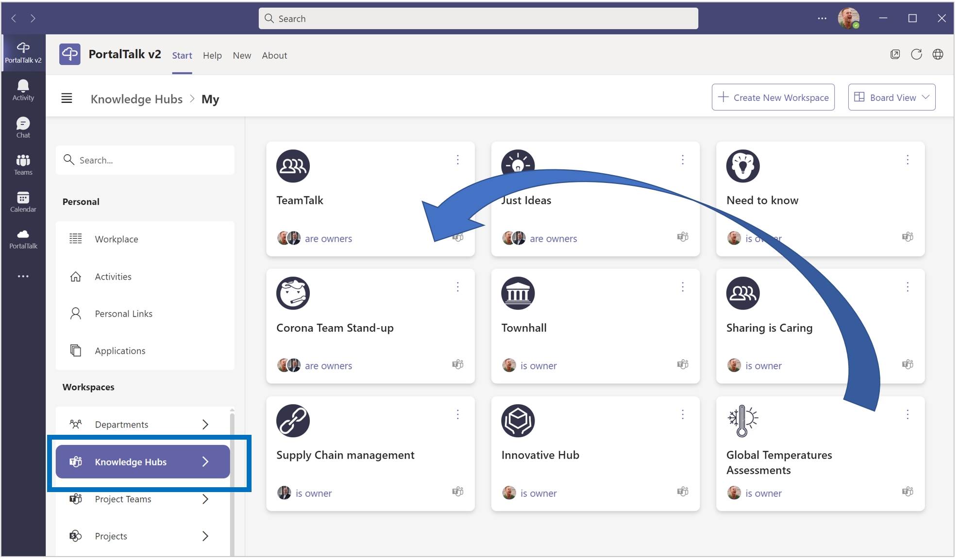
Task: Open more options on Need to know card
Action: pos(907,160)
